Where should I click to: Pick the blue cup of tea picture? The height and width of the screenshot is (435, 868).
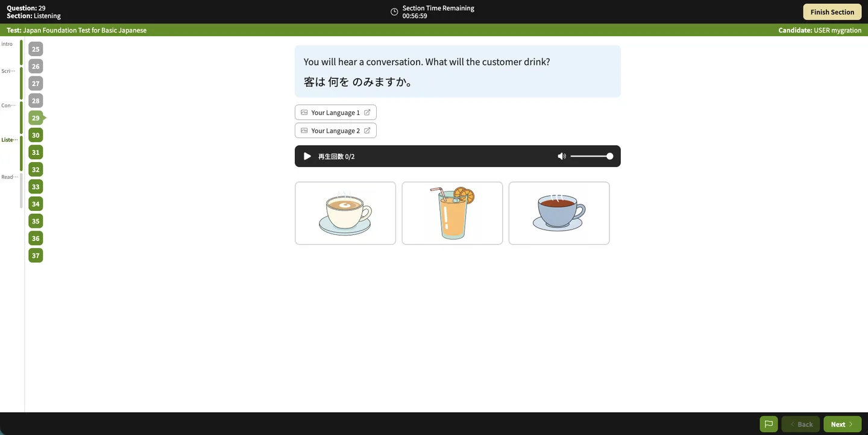(x=559, y=213)
